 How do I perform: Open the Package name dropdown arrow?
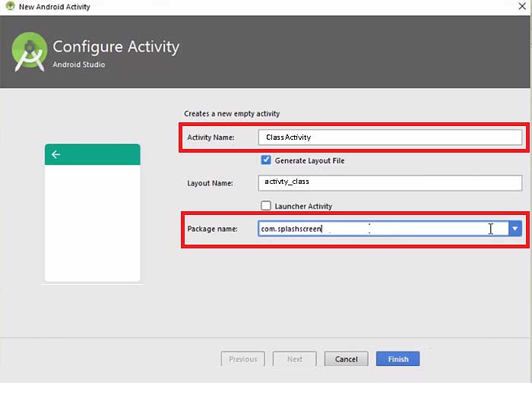coord(515,229)
